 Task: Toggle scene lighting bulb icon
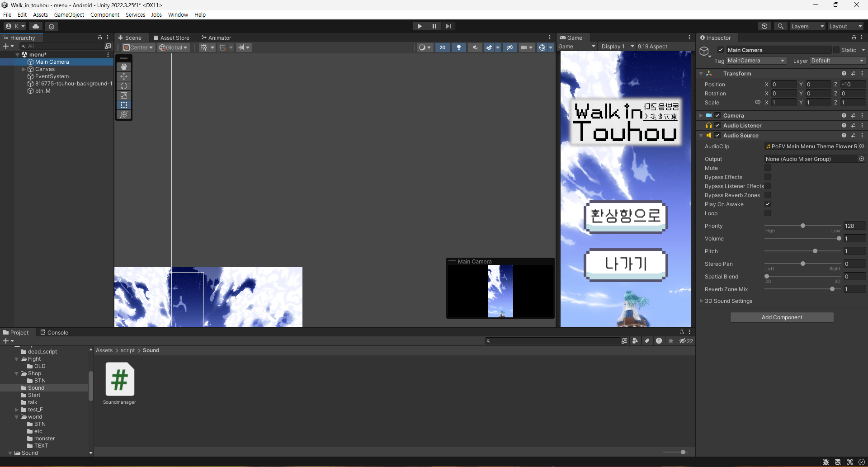[x=459, y=47]
